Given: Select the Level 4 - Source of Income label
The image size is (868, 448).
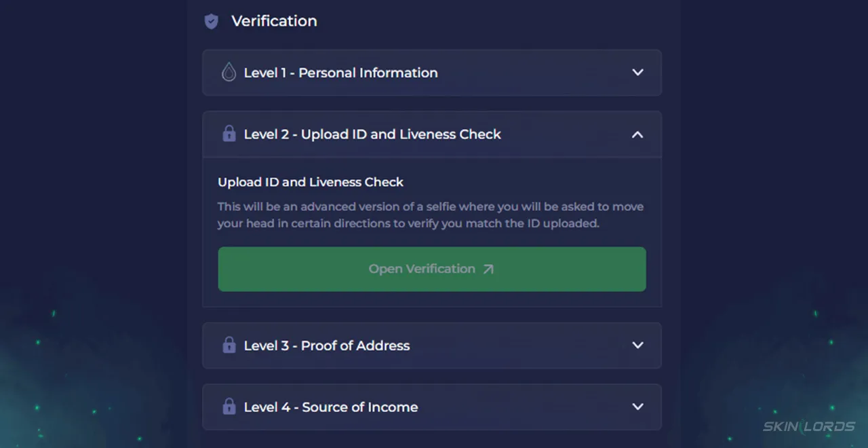Looking at the screenshot, I should tap(331, 407).
